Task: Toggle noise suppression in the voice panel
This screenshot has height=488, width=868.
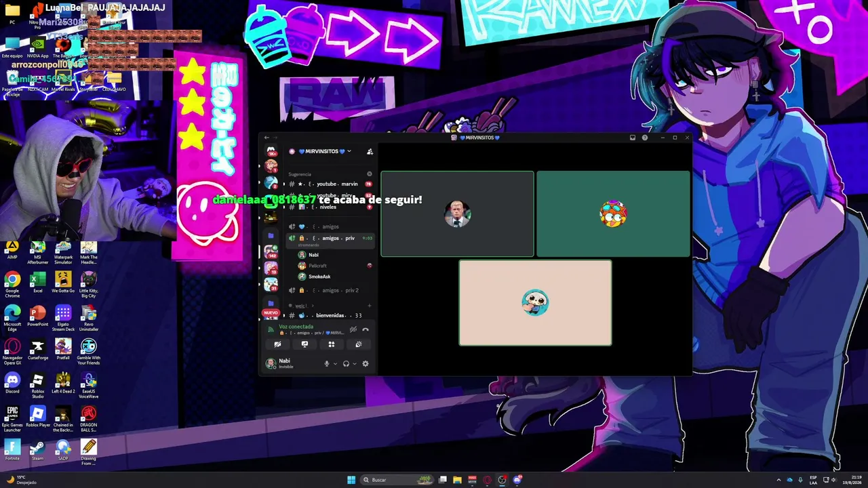Action: 353,329
